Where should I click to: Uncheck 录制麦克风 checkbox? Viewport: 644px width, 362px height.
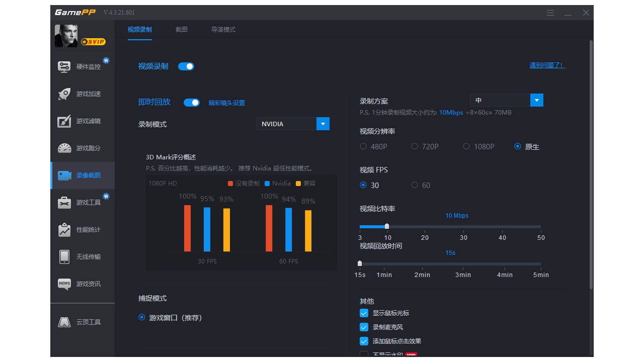click(x=364, y=327)
